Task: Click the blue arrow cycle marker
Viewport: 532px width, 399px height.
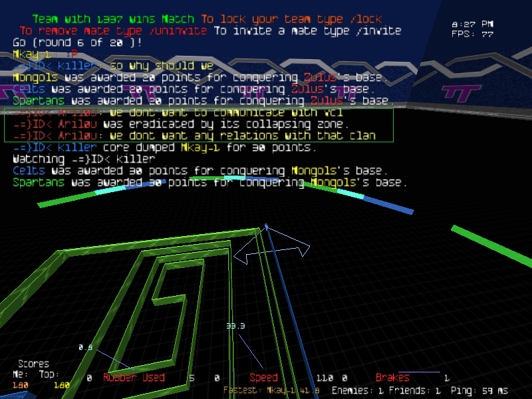Action: 271,247
